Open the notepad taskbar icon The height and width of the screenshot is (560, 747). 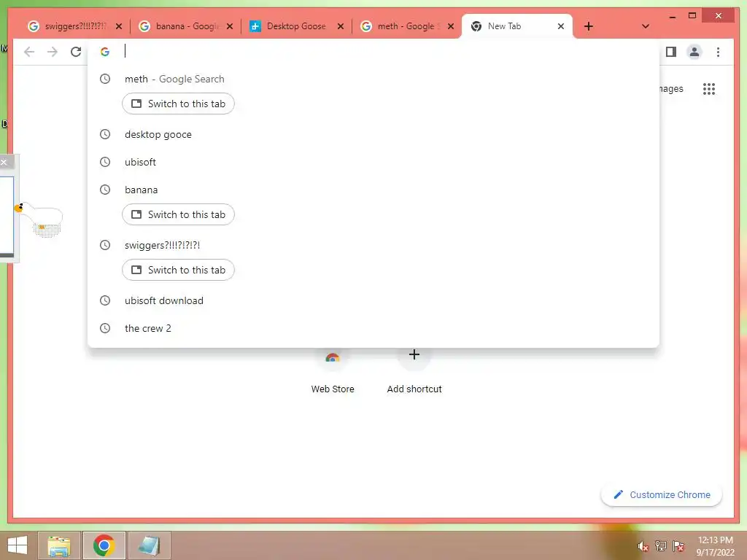149,545
